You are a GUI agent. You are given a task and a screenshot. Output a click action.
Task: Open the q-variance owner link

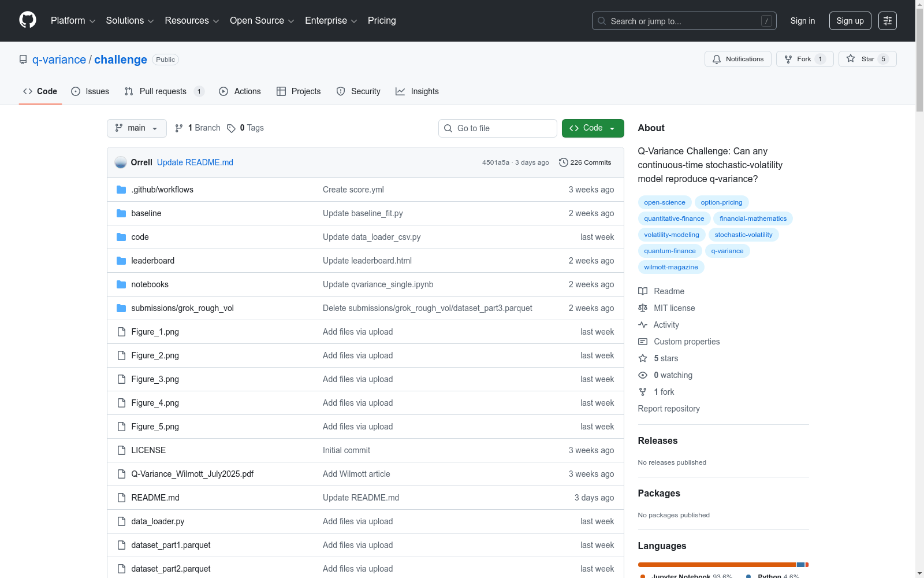pos(59,60)
